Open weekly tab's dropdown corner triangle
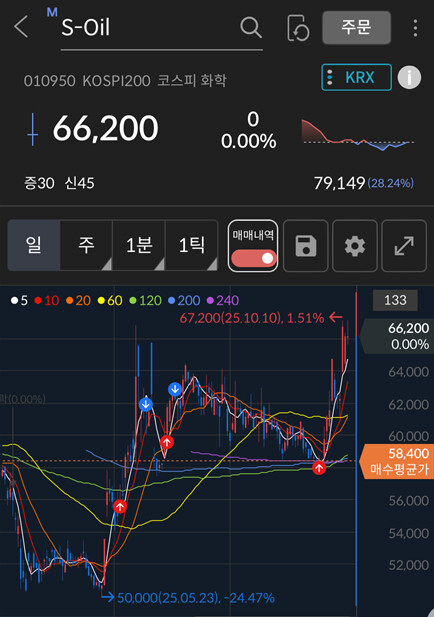The image size is (434, 617). 107,265
